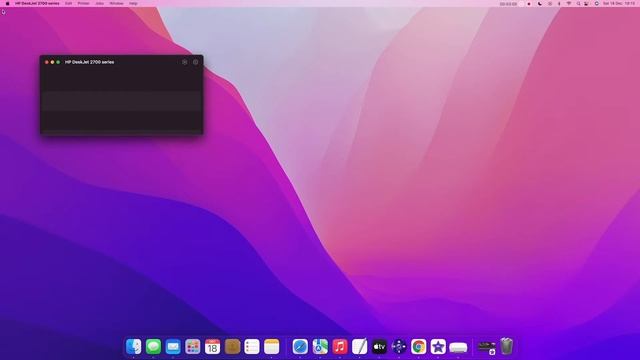640x360 pixels.
Task: Open the Trash in the Dock
Action: pos(507,346)
